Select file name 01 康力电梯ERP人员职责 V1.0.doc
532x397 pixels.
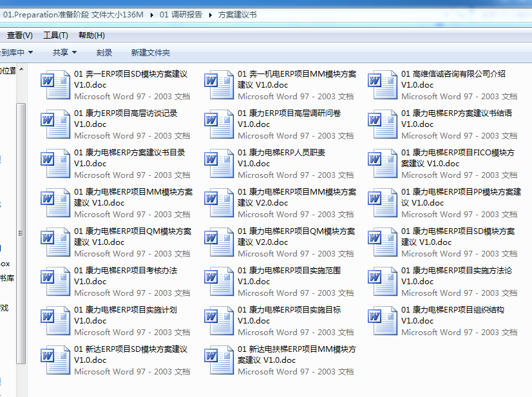pyautogui.click(x=281, y=158)
